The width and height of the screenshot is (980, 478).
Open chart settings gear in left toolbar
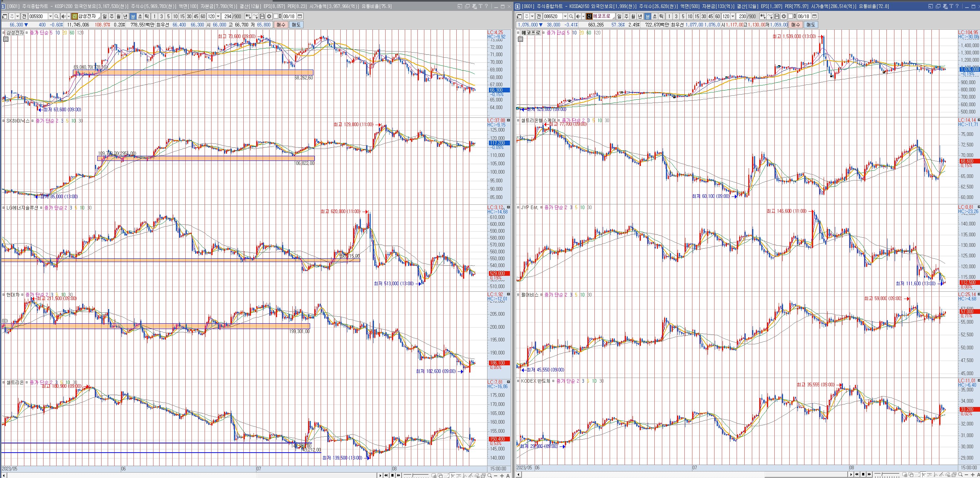click(269, 16)
